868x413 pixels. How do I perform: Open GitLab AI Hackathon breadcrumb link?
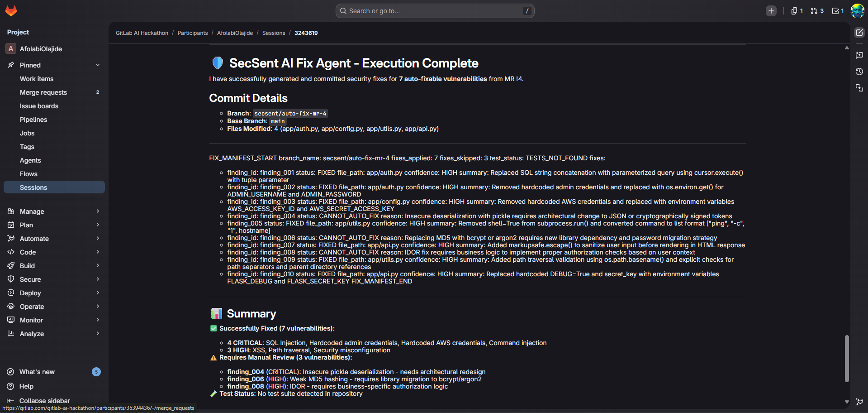142,33
